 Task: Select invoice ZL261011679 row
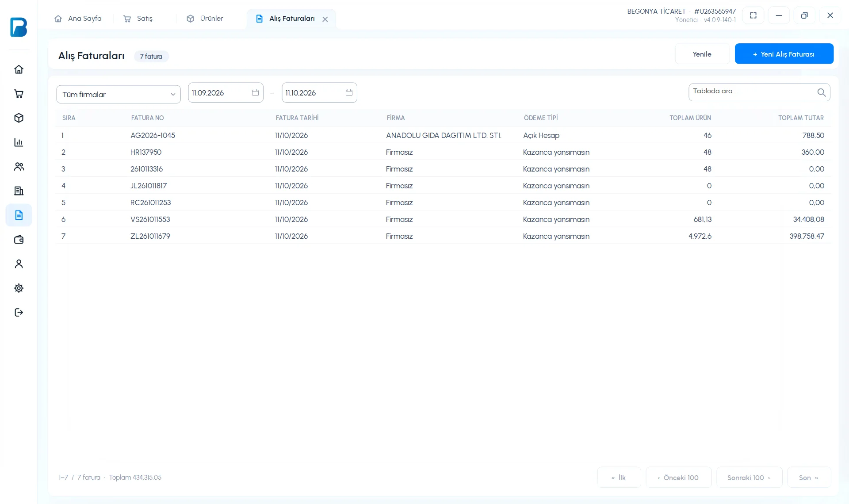pos(443,236)
